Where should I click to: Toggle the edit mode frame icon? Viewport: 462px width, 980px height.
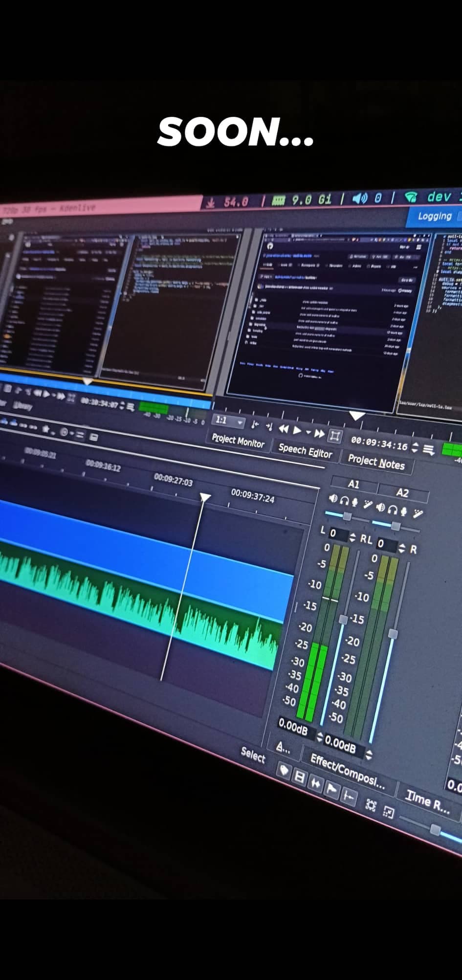pyautogui.click(x=335, y=435)
